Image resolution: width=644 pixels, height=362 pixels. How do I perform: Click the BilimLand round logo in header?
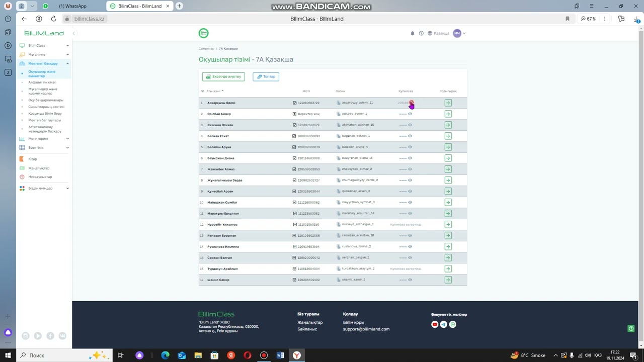[203, 33]
